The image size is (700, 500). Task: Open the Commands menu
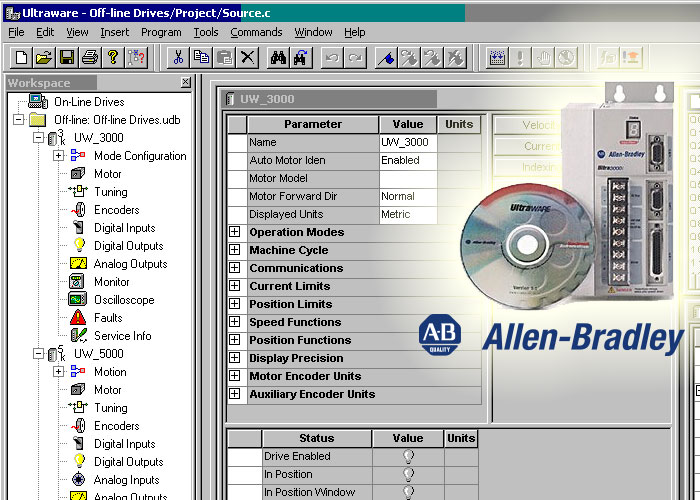[256, 32]
